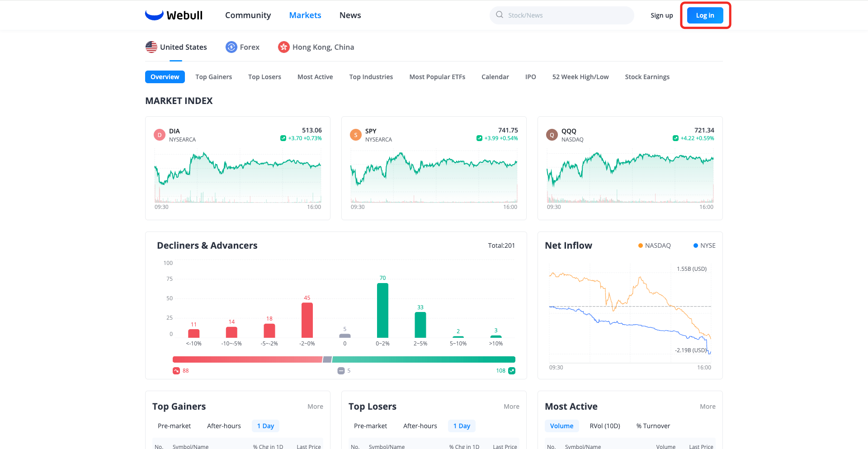Click the red decliners arrow icon

click(x=176, y=371)
